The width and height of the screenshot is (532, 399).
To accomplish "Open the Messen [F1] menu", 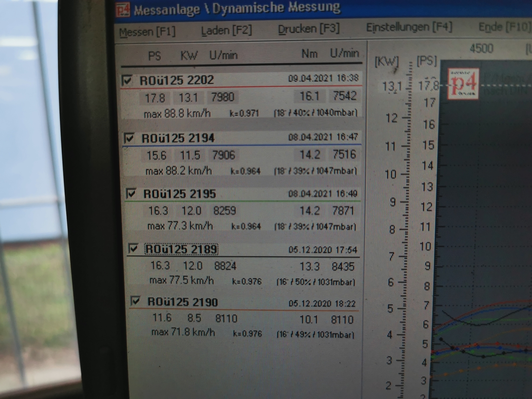I will tap(147, 32).
